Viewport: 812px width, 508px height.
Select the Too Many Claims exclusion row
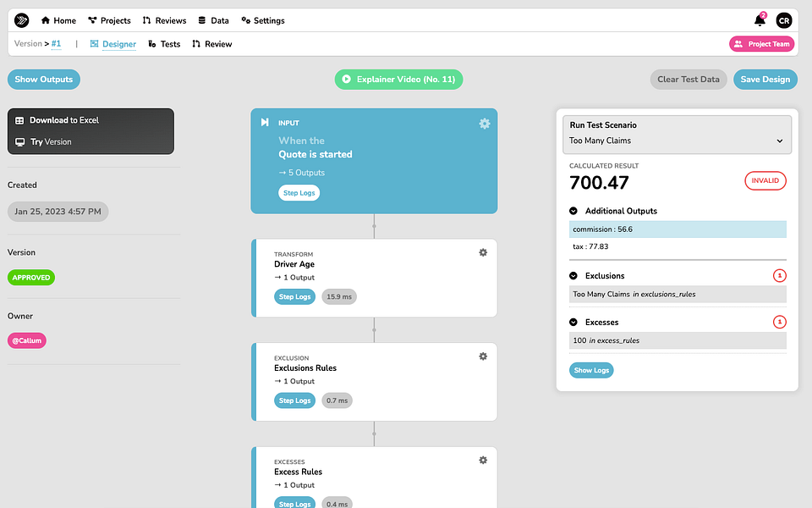point(678,294)
